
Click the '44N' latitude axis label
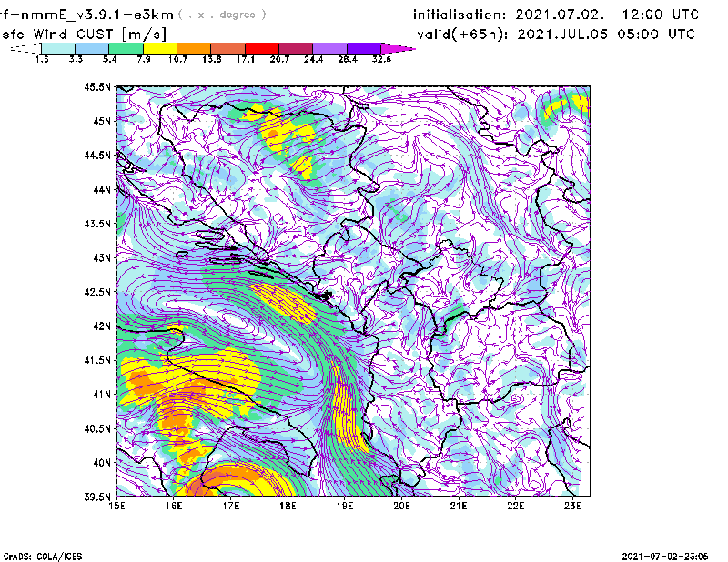point(102,189)
